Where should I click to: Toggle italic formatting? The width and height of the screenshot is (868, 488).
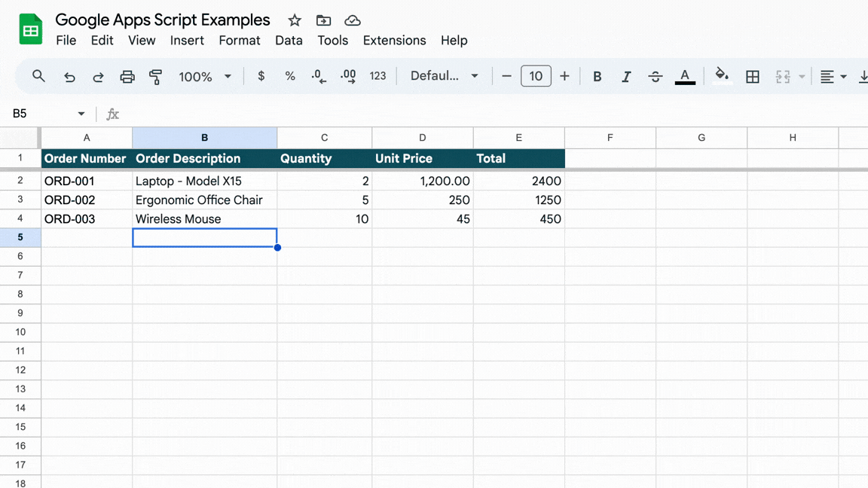[x=626, y=76]
